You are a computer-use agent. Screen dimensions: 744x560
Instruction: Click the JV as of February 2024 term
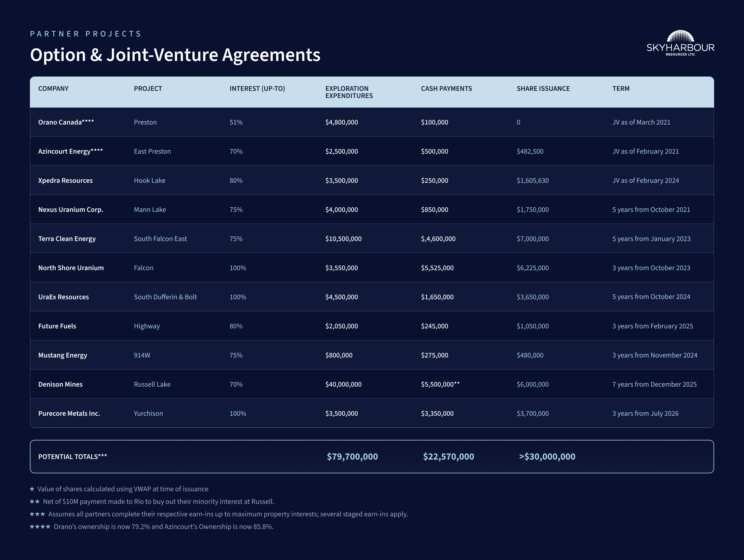coord(645,180)
